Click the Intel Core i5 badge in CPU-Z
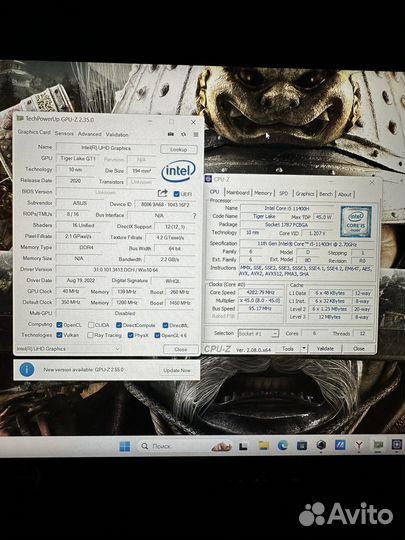 [356, 221]
